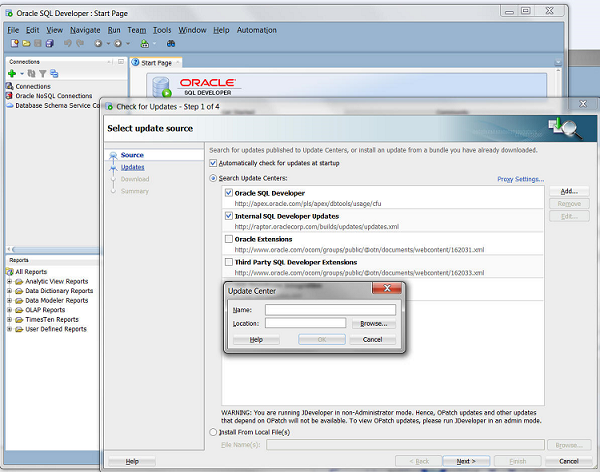Open the Team menu
Image resolution: width=600 pixels, height=472 pixels.
point(137,30)
